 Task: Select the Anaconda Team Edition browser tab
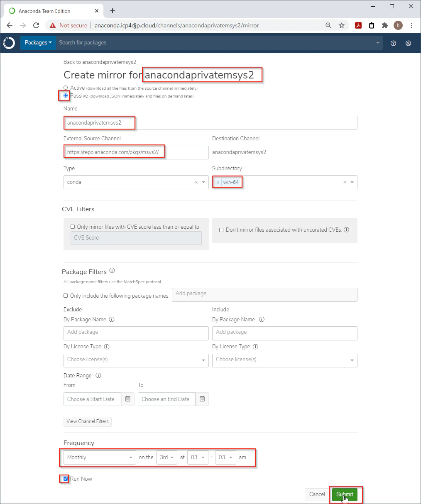(x=54, y=11)
